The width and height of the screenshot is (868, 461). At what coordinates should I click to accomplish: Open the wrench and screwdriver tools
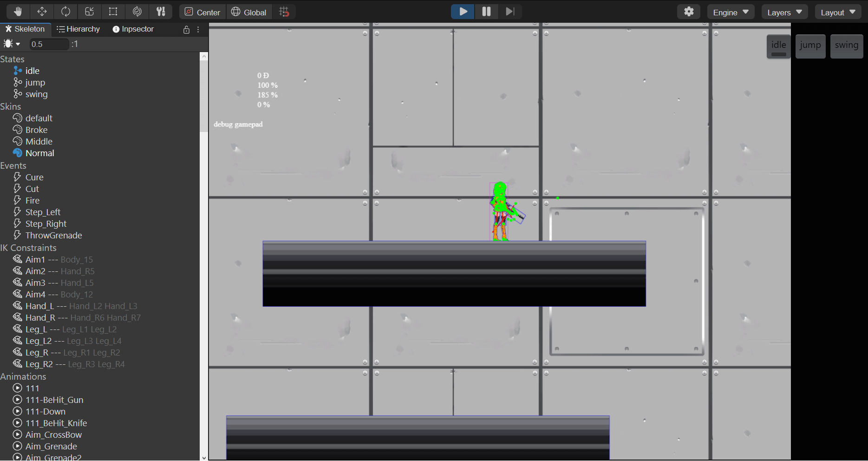point(161,12)
